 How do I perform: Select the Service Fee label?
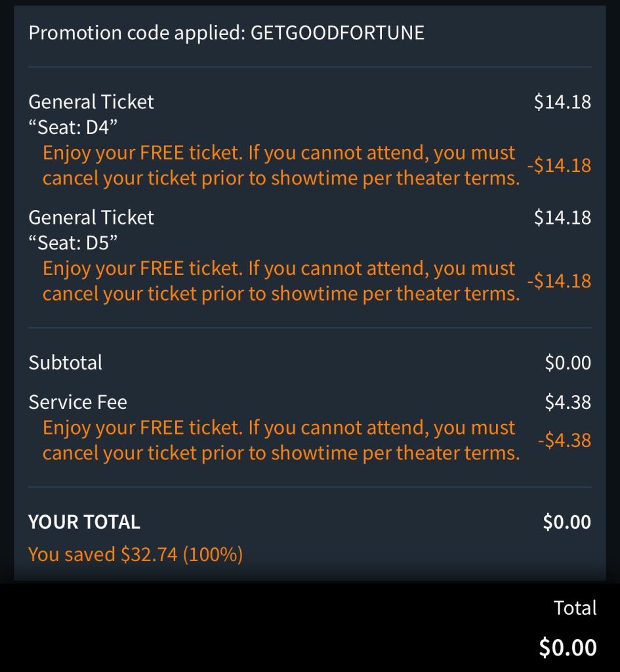coord(77,402)
